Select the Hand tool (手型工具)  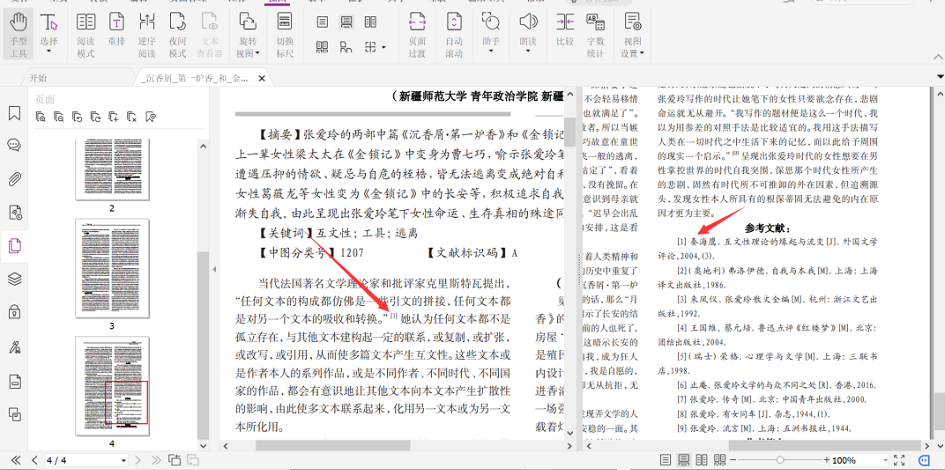(18, 34)
